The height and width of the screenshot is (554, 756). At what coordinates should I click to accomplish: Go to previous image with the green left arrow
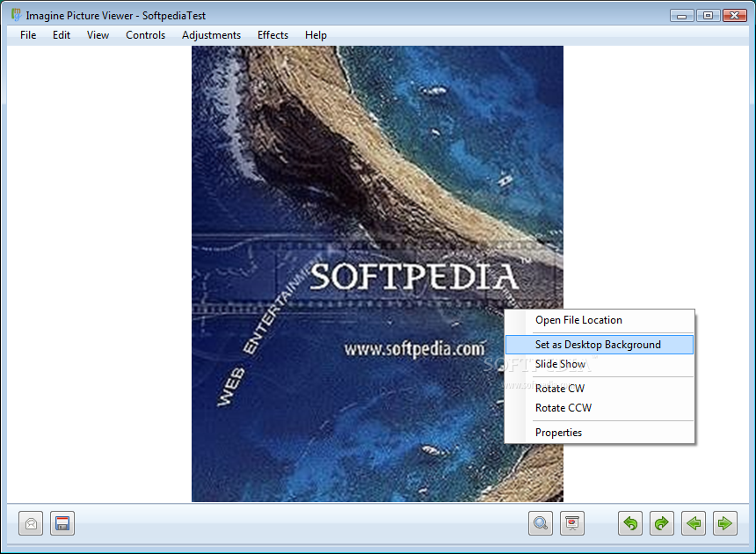coord(694,523)
